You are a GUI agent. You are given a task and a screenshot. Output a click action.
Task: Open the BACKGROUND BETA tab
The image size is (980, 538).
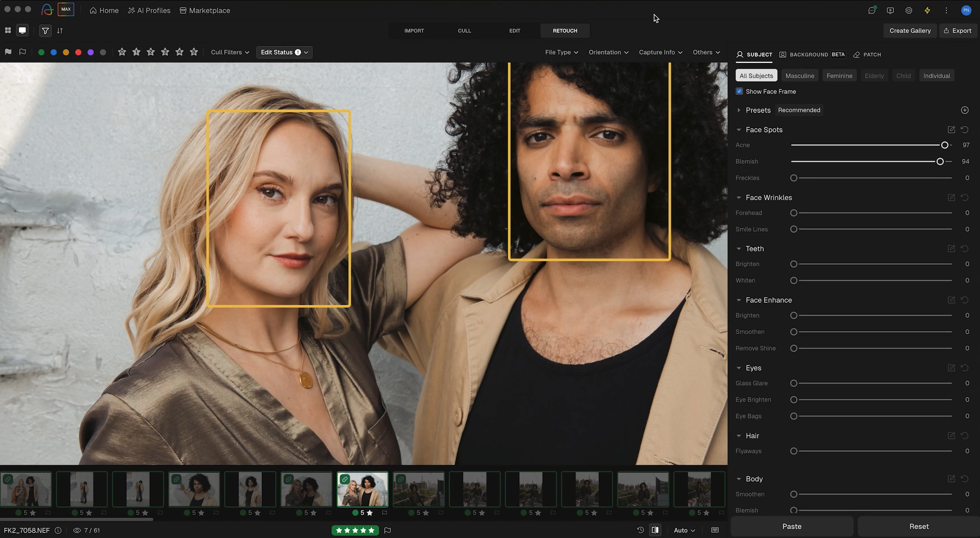point(812,54)
